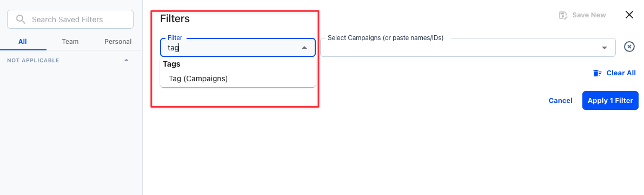Switch to the All tab
The image size is (644, 195).
[x=23, y=42]
